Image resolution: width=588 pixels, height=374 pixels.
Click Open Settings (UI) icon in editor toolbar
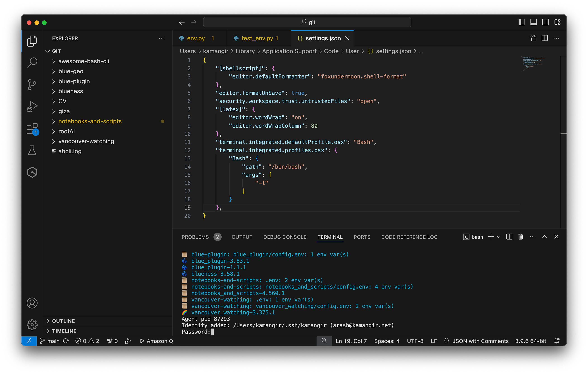tap(533, 38)
